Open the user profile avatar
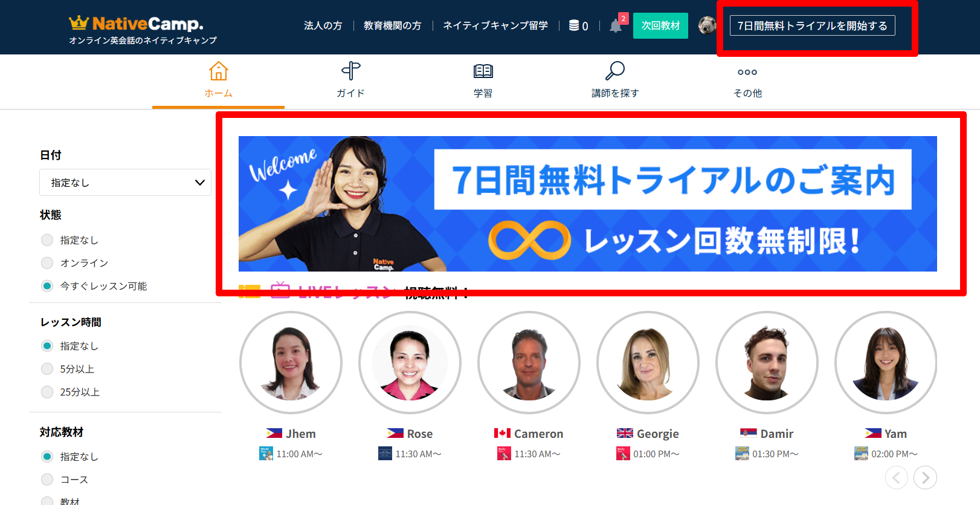 [707, 25]
